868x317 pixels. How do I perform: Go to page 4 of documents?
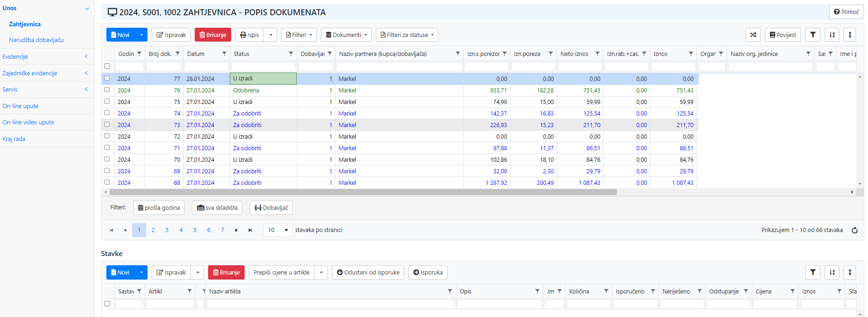(181, 230)
